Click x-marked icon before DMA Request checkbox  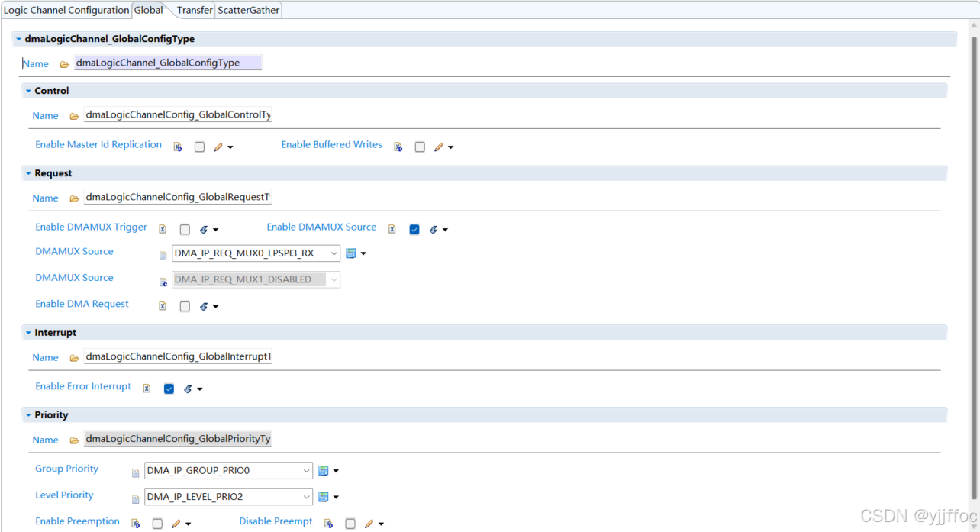coord(163,306)
